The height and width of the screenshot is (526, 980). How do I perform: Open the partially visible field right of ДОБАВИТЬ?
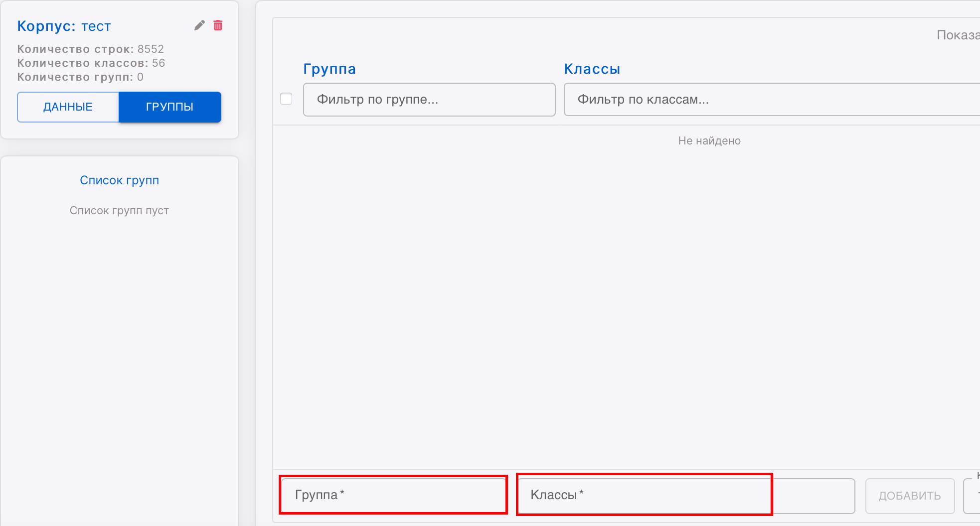(x=972, y=496)
